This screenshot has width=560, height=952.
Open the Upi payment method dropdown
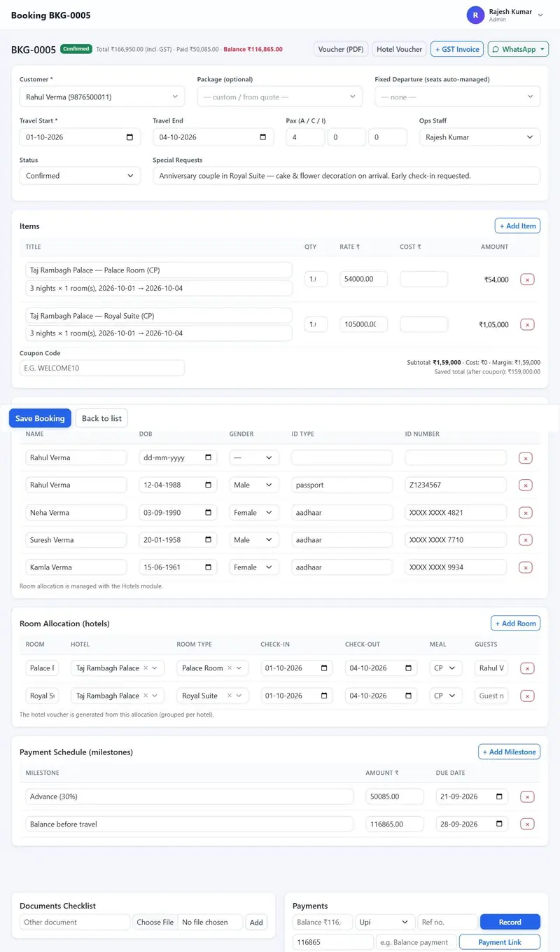click(x=386, y=922)
